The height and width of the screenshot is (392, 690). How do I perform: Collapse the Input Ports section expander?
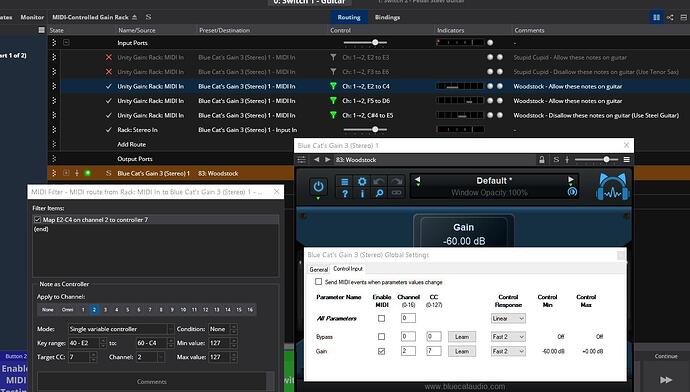coord(66,43)
